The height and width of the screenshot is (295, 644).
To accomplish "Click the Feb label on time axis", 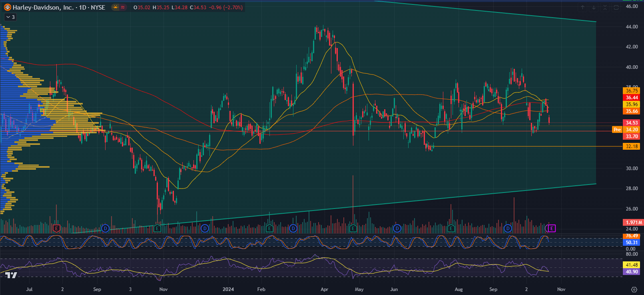I will tap(261, 289).
